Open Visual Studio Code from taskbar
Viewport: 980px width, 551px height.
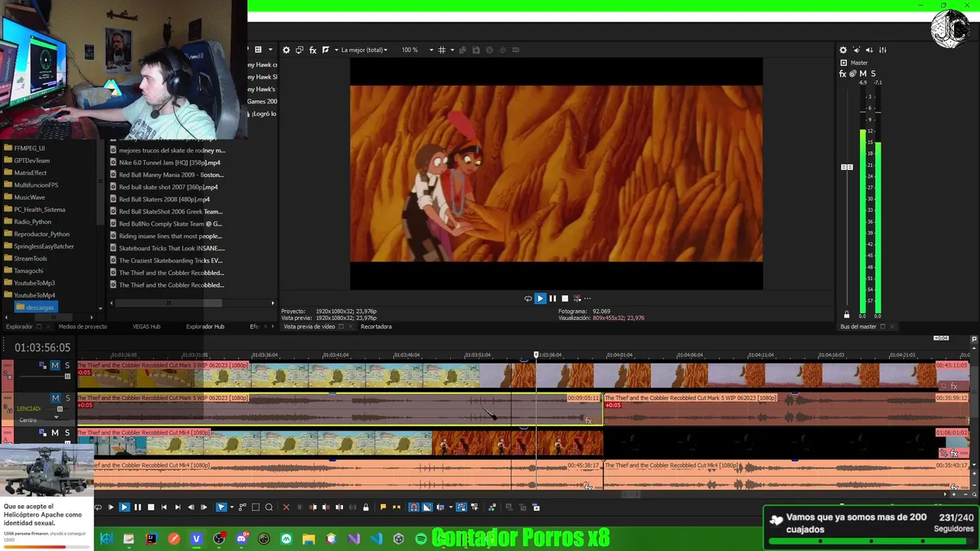tap(377, 539)
